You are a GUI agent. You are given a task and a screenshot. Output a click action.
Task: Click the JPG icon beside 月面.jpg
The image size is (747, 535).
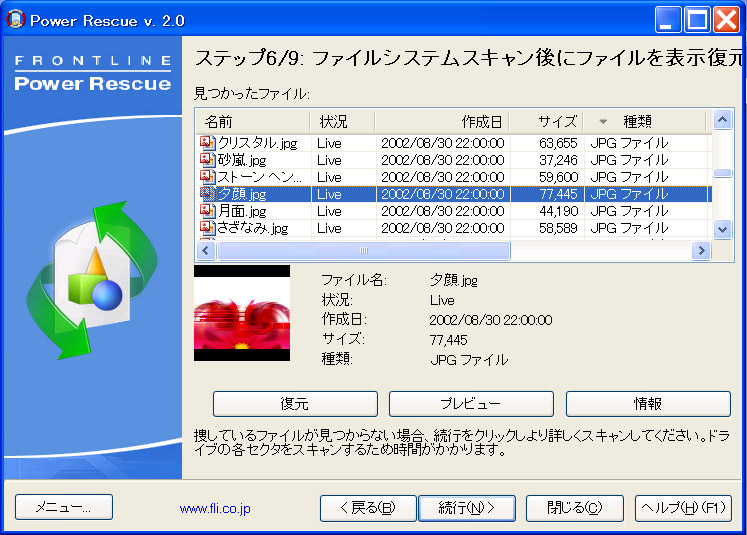pyautogui.click(x=207, y=211)
